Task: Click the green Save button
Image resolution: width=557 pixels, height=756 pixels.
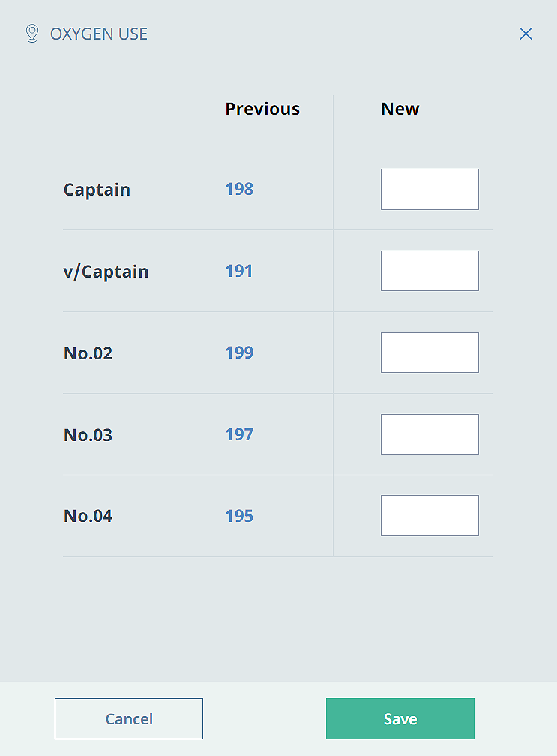Action: click(400, 718)
